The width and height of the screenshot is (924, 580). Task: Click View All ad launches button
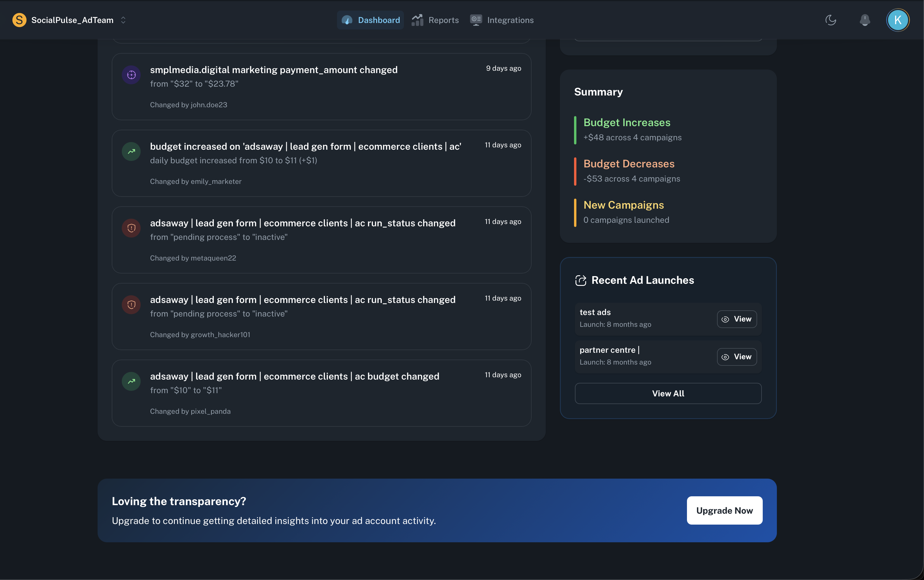[668, 393]
